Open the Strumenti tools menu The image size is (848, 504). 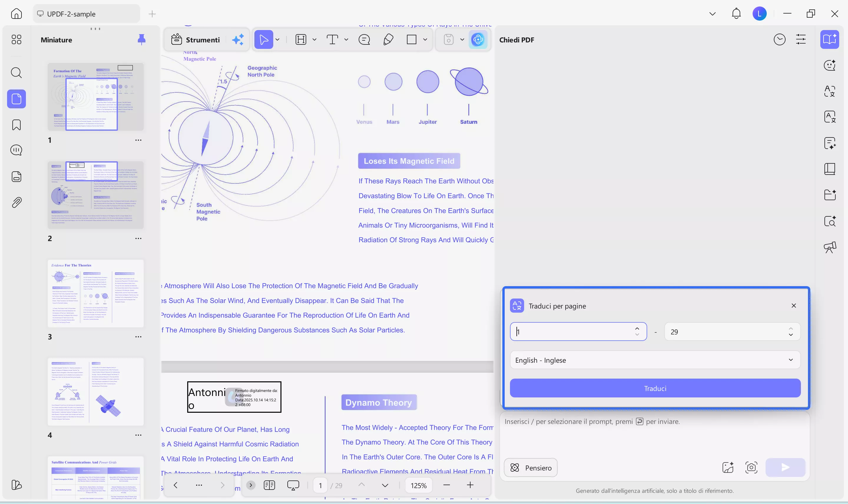[196, 40]
